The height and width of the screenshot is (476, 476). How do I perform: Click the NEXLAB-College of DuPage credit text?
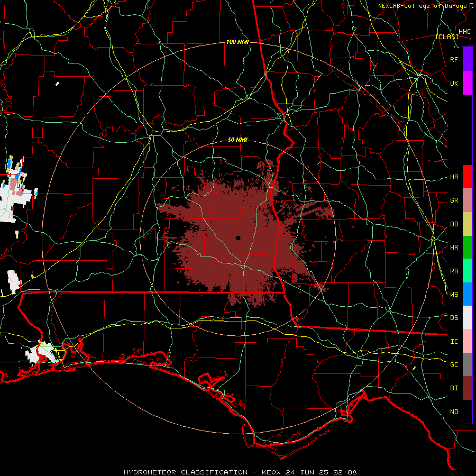(424, 6)
